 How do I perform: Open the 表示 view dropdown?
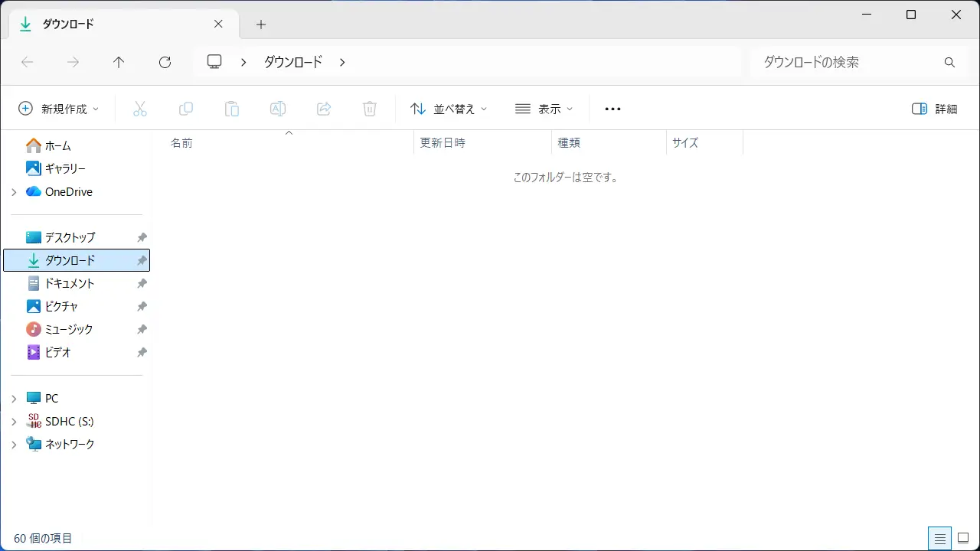coord(544,108)
